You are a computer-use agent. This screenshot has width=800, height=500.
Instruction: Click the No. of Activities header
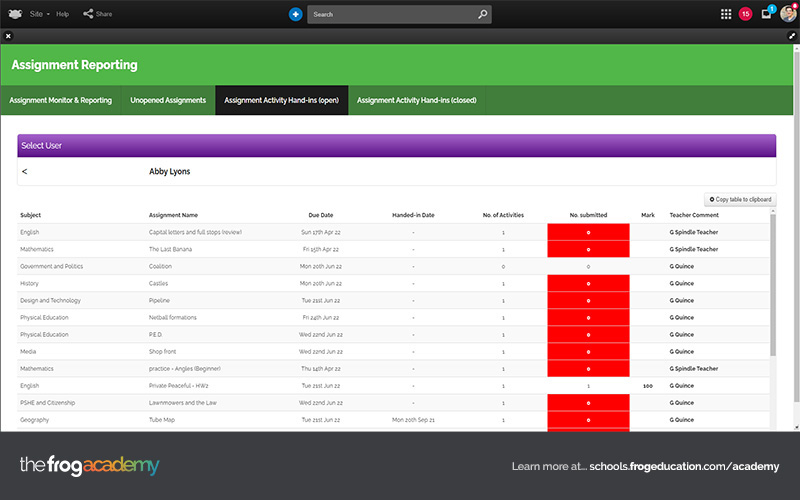(503, 215)
